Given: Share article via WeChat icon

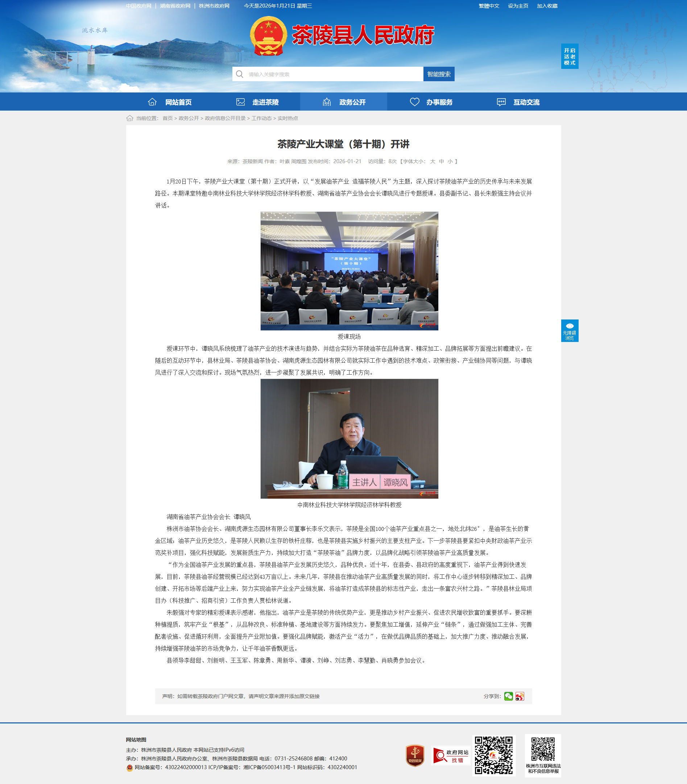Looking at the screenshot, I should 508,696.
